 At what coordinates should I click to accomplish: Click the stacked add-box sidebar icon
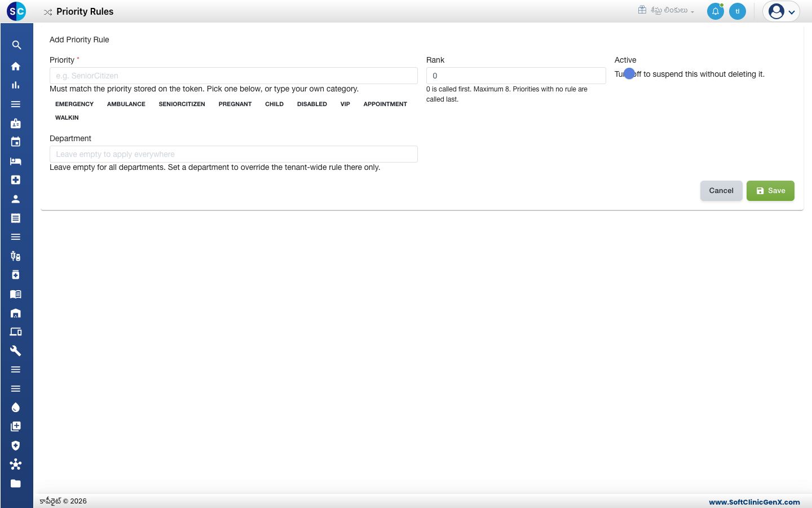coord(16,426)
